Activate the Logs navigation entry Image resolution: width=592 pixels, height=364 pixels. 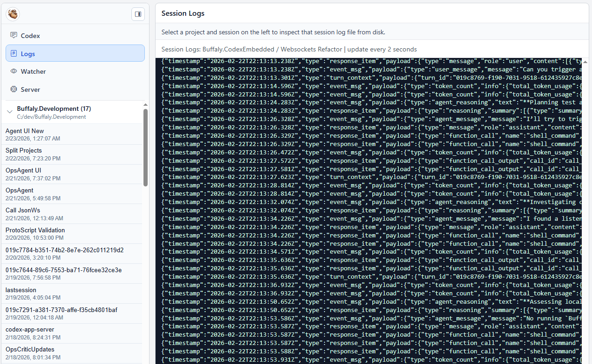tap(27, 53)
